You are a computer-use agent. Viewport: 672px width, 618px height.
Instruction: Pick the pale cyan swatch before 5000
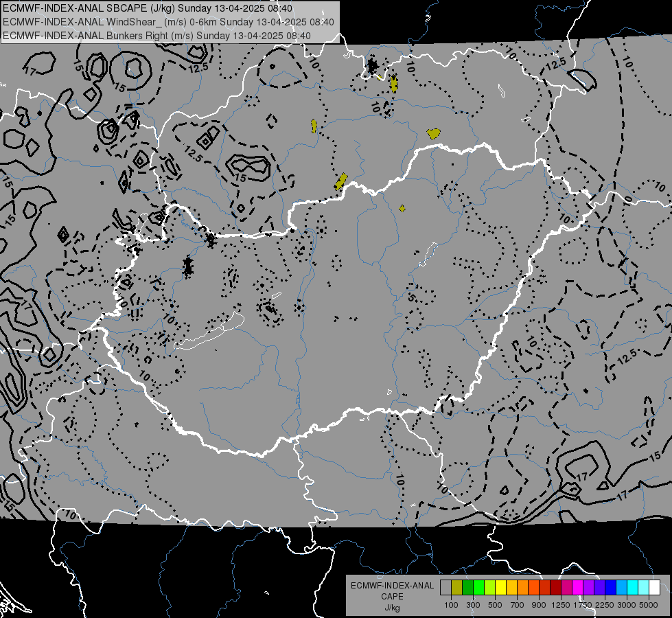pyautogui.click(x=643, y=588)
